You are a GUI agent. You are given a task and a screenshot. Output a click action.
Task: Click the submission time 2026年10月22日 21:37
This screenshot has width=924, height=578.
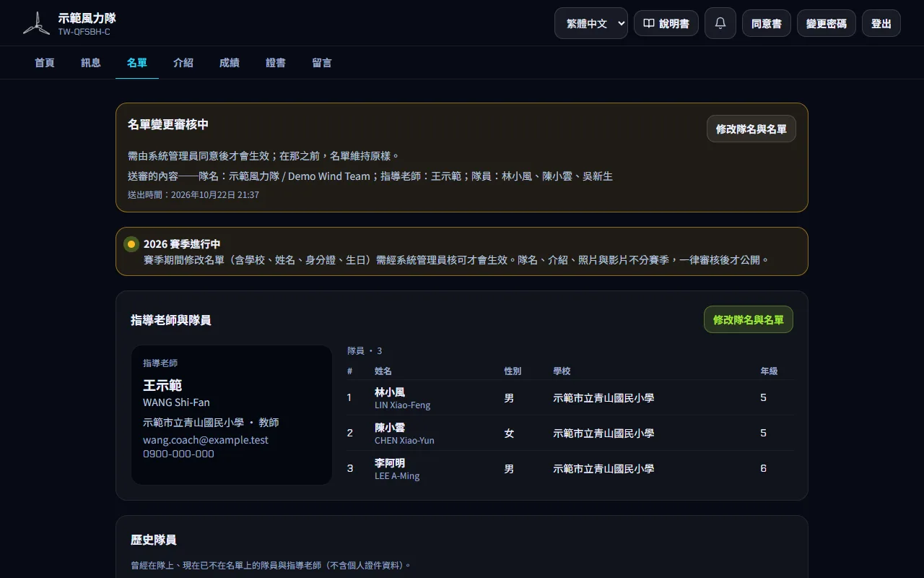tap(215, 195)
